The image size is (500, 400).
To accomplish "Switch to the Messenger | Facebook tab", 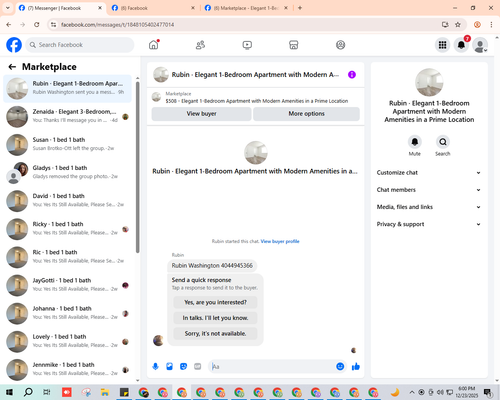I will (60, 8).
